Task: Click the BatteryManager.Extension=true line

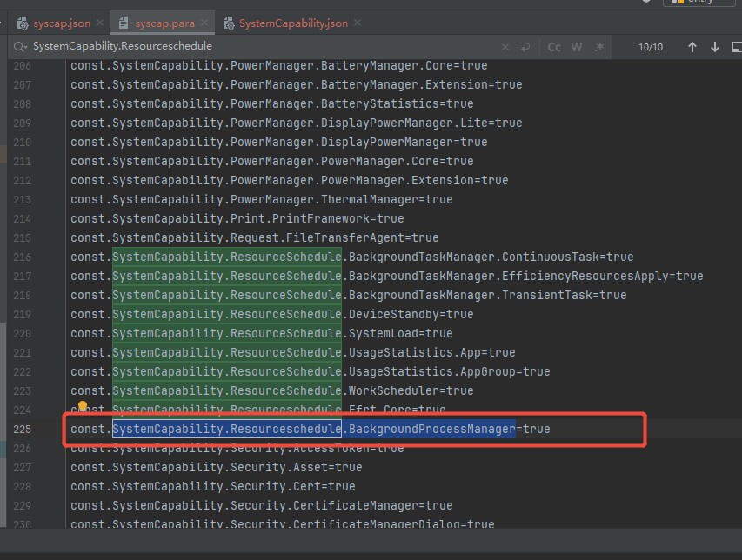Action: point(297,84)
